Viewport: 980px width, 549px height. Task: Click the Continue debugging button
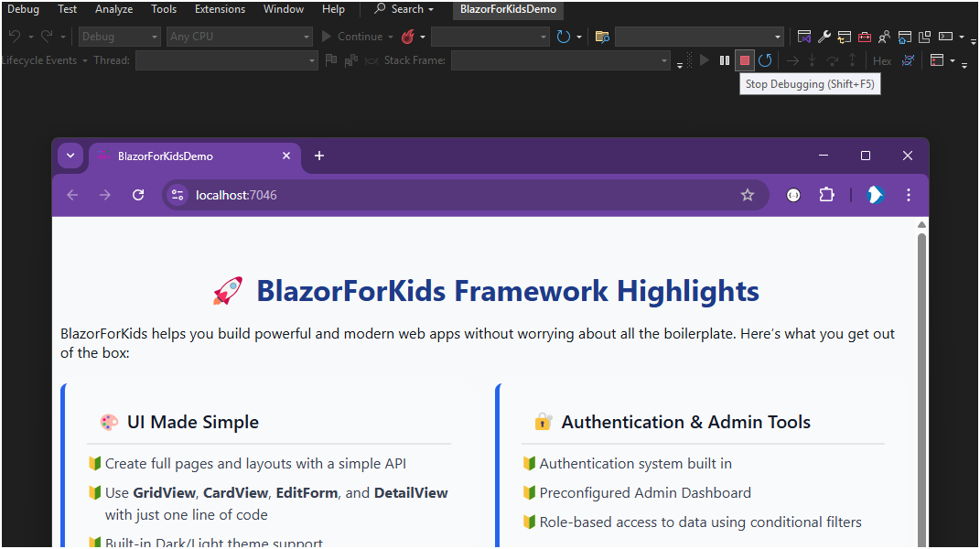[x=352, y=37]
